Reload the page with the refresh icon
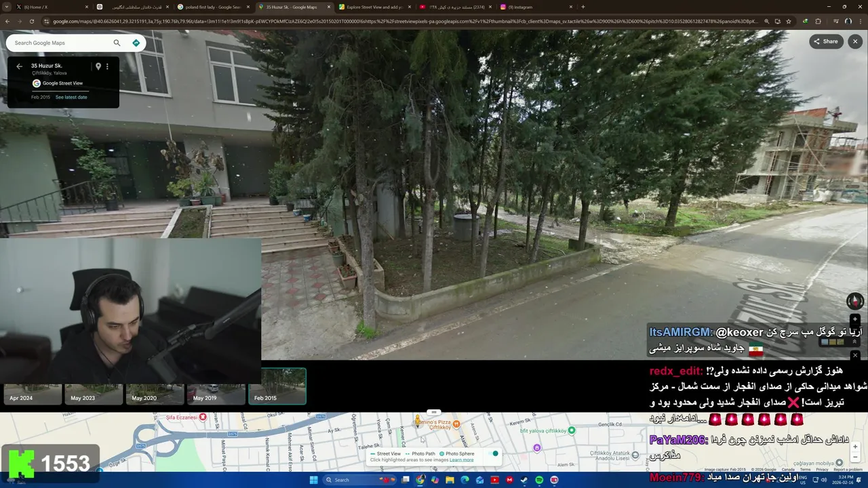This screenshot has height=488, width=868. point(32,21)
